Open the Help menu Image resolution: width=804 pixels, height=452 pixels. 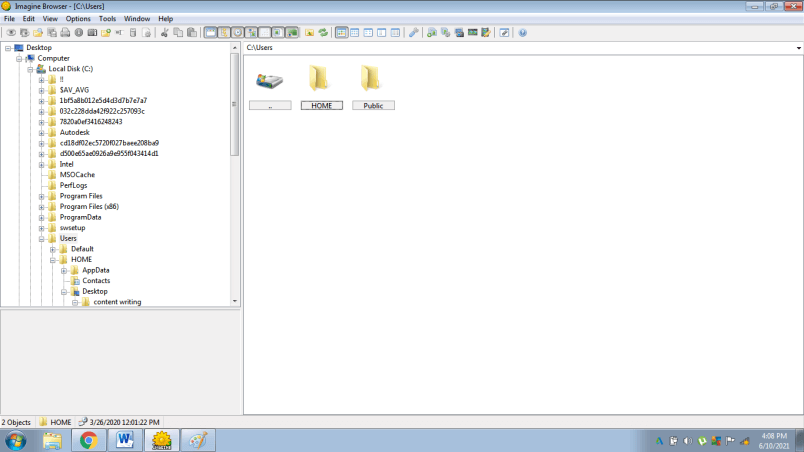click(165, 18)
